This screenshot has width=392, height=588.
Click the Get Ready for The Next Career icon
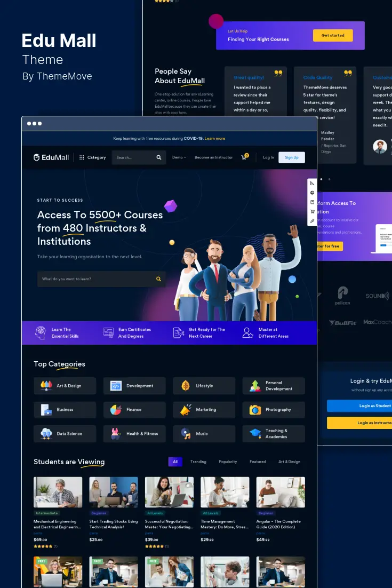pyautogui.click(x=178, y=332)
